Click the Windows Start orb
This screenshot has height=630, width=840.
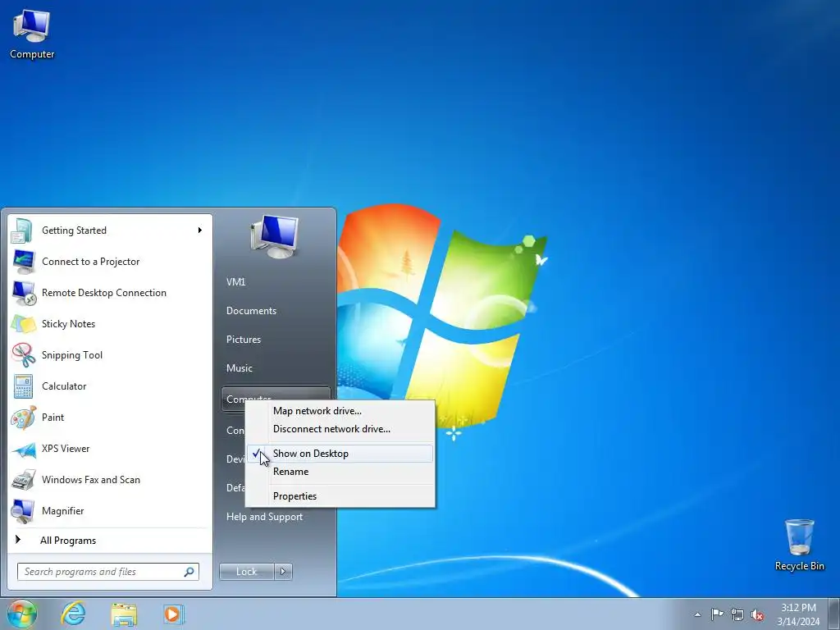21,614
